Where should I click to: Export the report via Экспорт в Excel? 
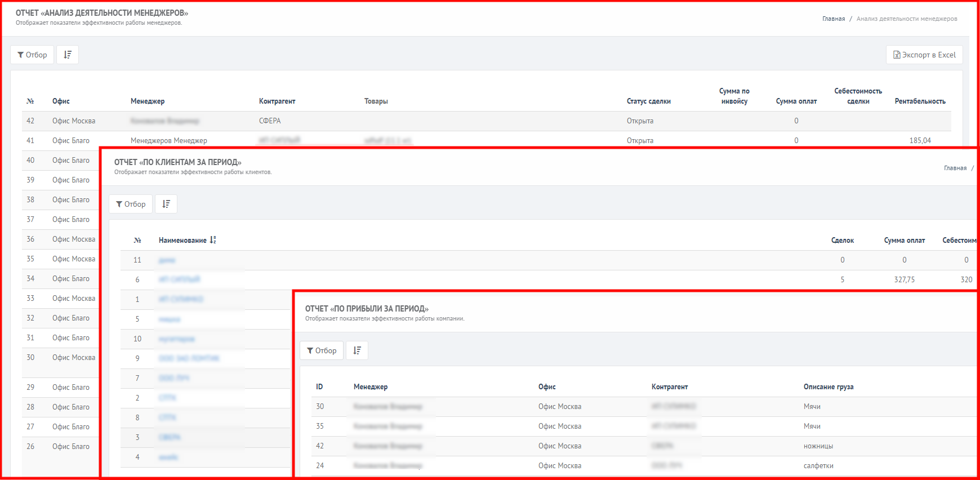[924, 55]
